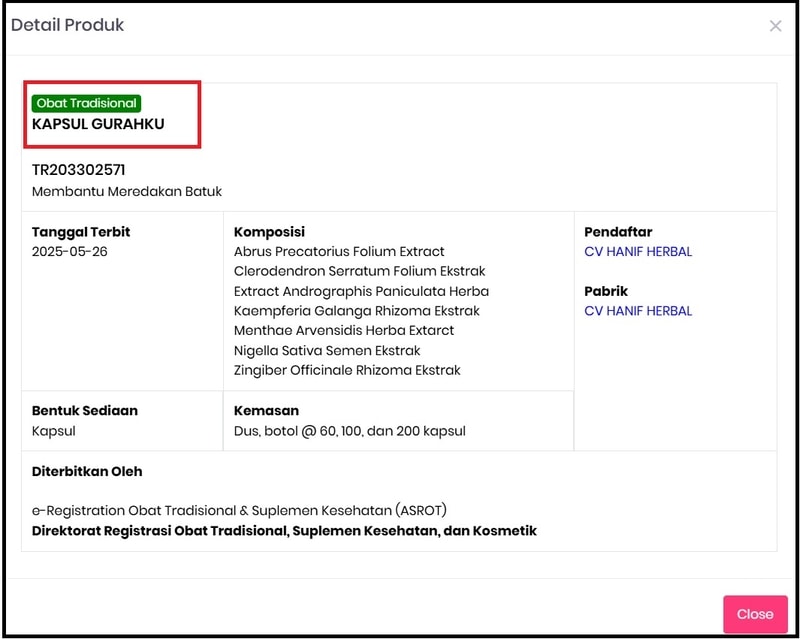Click the e-Registration ASROT text line
Screen dimensions: 800x639
[x=239, y=510]
